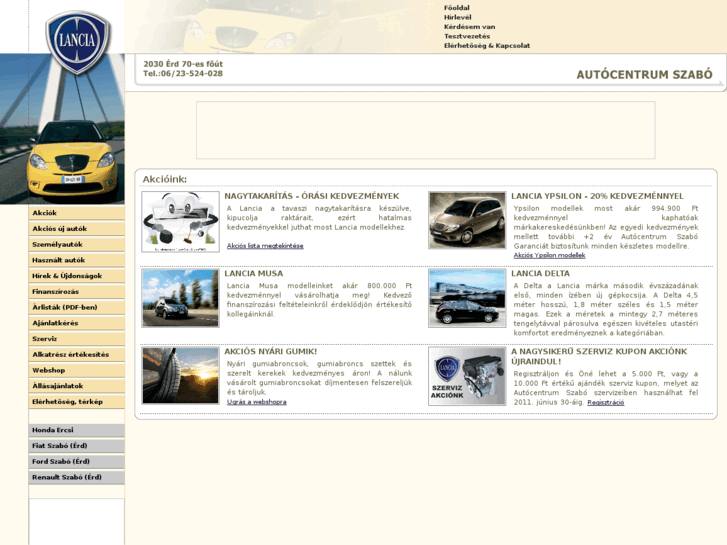727x545 pixels.
Task: Select Akciók in the sidebar menu
Action: [77, 213]
